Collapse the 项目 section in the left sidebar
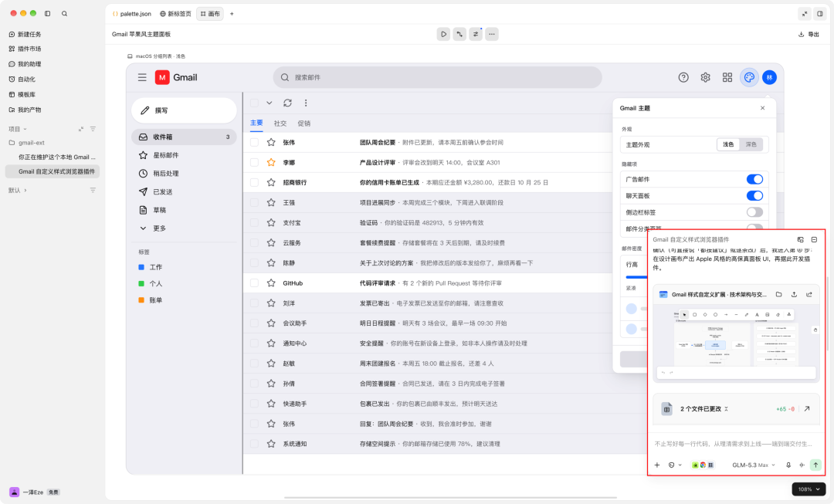 click(x=18, y=129)
